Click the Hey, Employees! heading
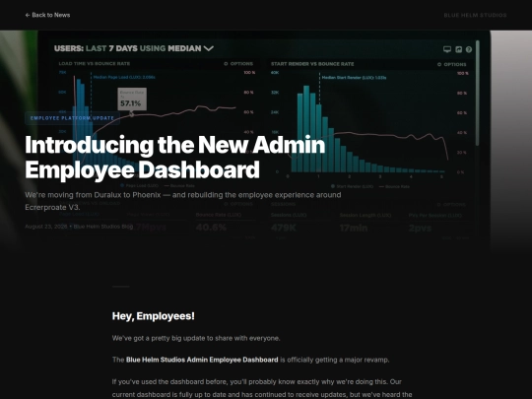532x399 pixels. (154, 316)
